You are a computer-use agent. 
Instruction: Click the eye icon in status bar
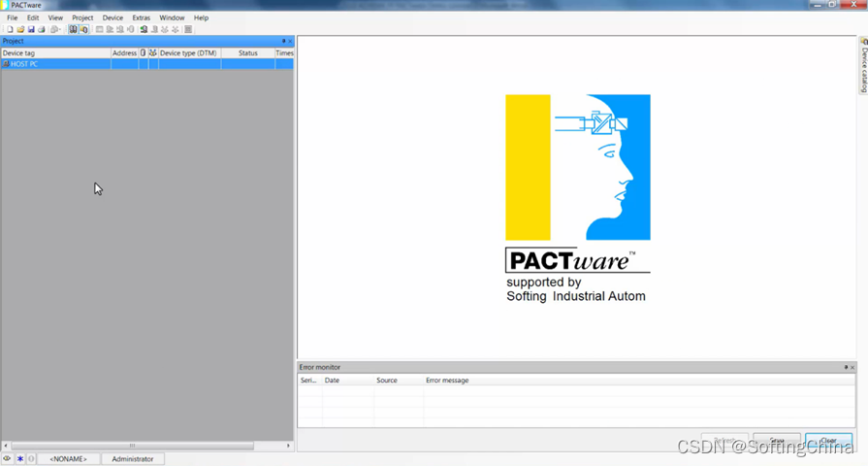pos(7,459)
